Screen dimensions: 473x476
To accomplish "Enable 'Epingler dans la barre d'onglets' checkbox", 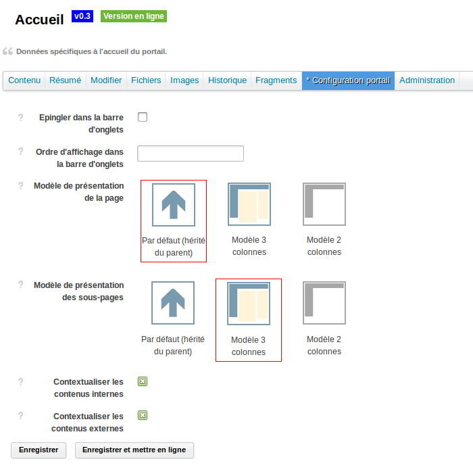I will (x=143, y=117).
